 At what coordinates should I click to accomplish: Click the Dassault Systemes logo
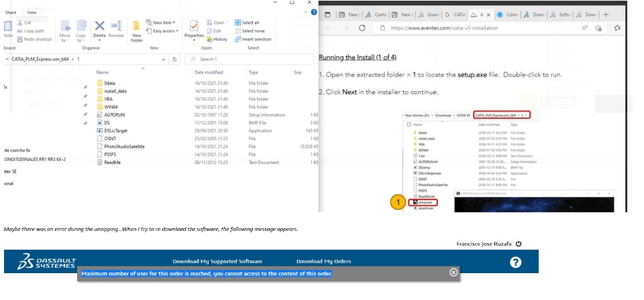[x=46, y=262]
